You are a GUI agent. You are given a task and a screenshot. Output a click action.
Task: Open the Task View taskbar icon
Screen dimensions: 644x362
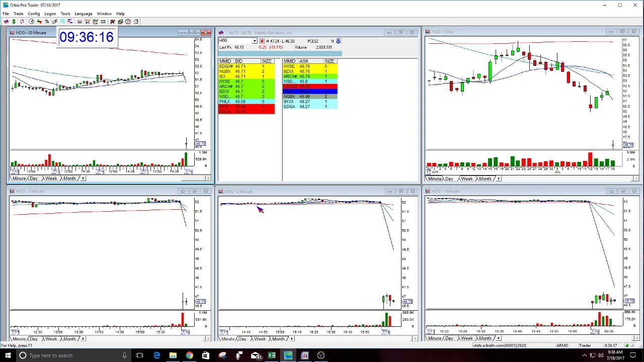[x=139, y=355]
